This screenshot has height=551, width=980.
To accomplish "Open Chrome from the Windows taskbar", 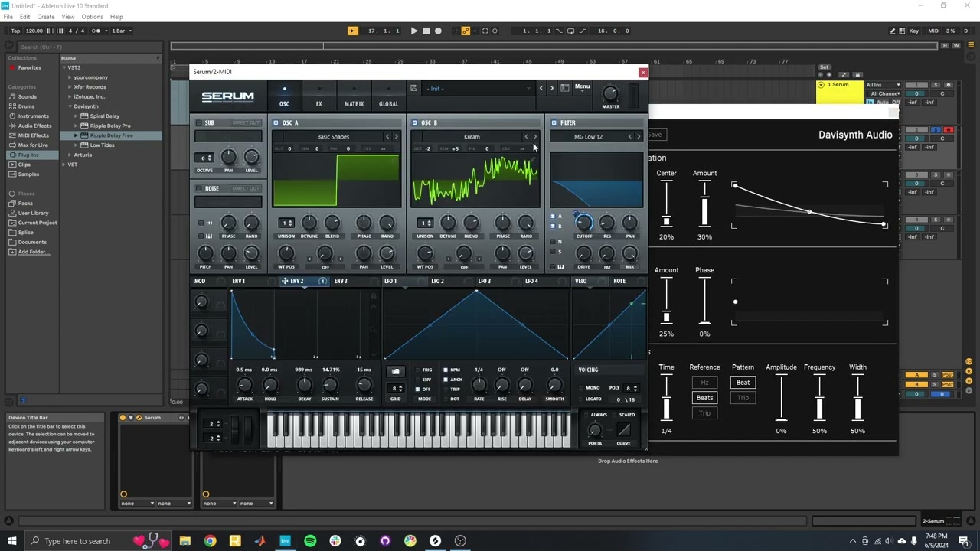I will click(x=210, y=541).
